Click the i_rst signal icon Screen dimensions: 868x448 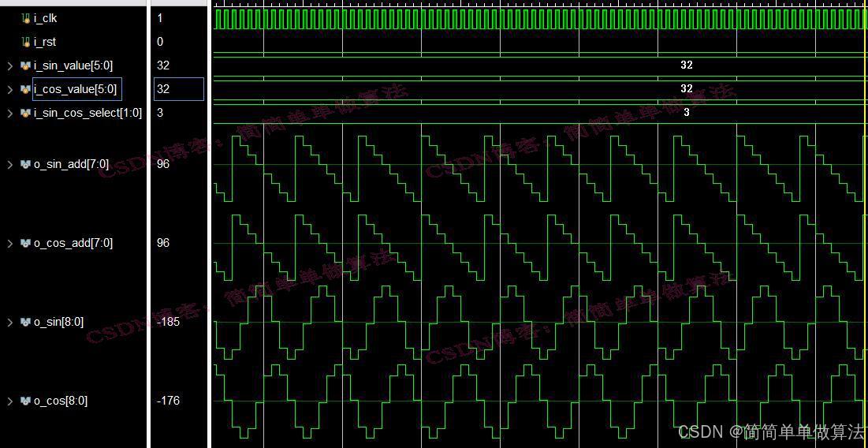point(25,42)
